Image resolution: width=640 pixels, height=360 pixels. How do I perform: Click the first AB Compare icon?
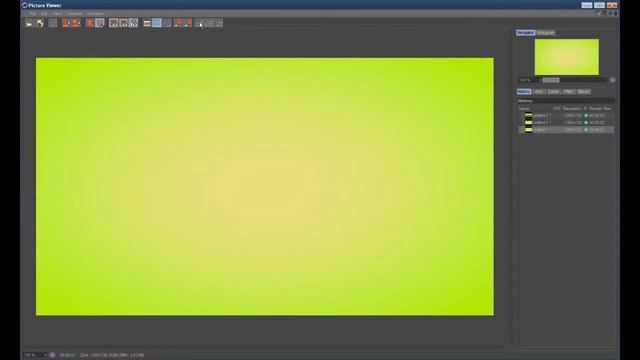[113, 23]
